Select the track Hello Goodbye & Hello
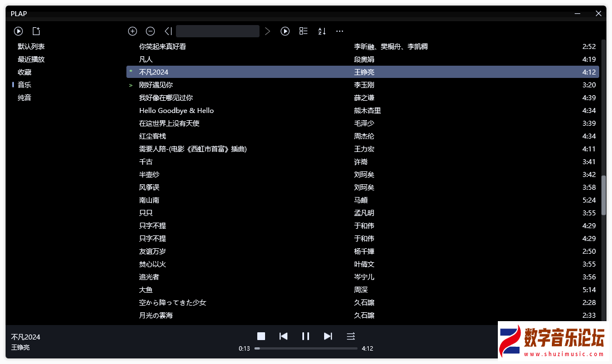 (x=177, y=111)
